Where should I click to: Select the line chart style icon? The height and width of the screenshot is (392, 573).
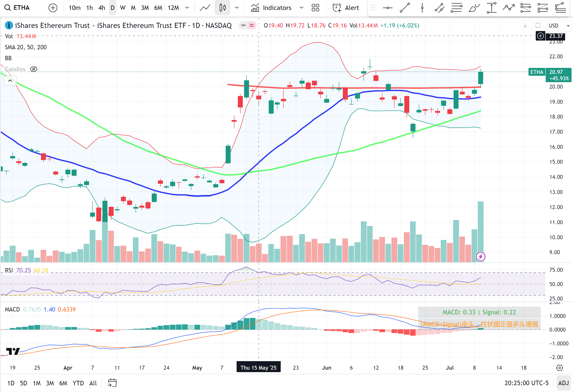pyautogui.click(x=205, y=8)
